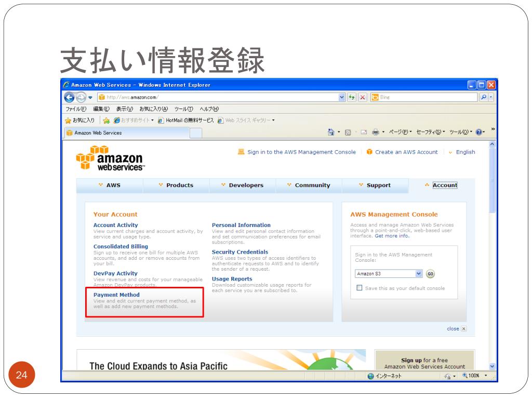Image resolution: width=532 pixels, height=399 pixels.
Task: Open DevPay Activity link
Action: click(115, 273)
